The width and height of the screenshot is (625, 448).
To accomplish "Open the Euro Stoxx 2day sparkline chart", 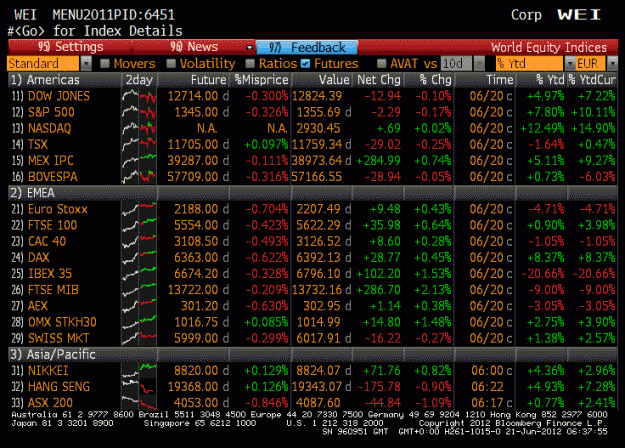I will pos(139,209).
